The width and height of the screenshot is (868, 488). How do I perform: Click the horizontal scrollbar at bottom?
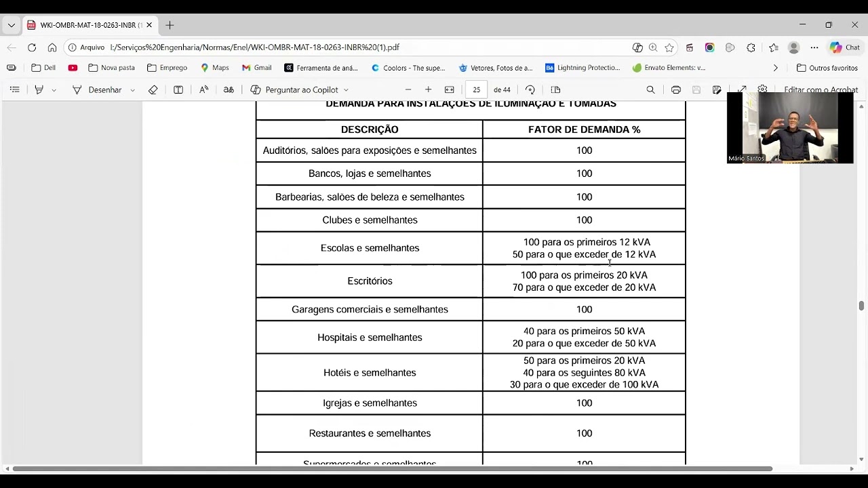point(392,468)
